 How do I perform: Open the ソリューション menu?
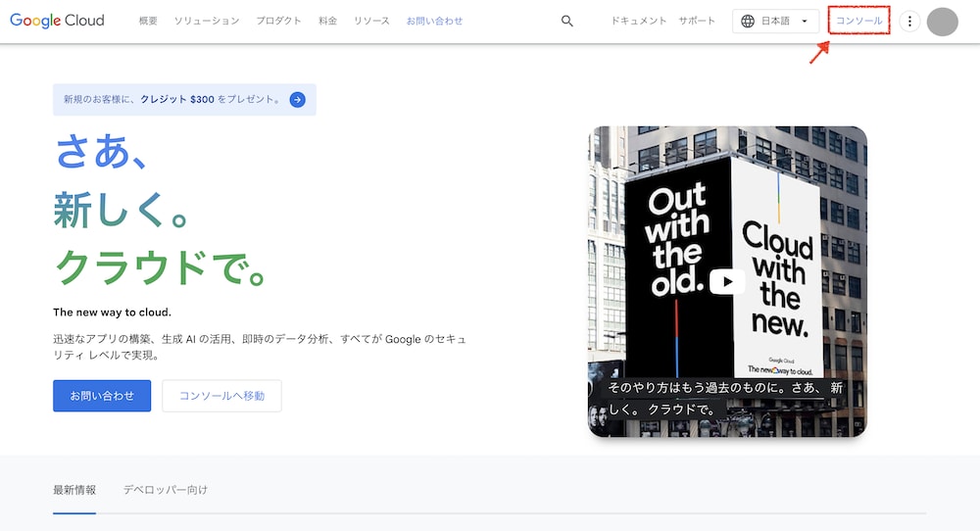tap(207, 21)
